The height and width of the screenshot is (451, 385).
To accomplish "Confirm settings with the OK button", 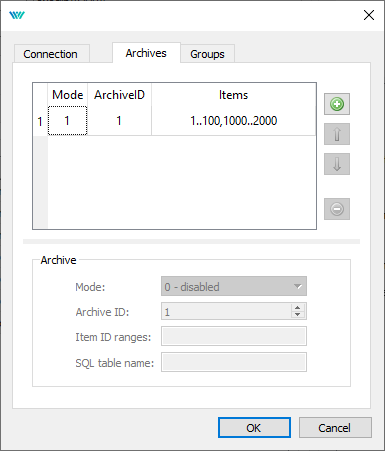I will (254, 428).
